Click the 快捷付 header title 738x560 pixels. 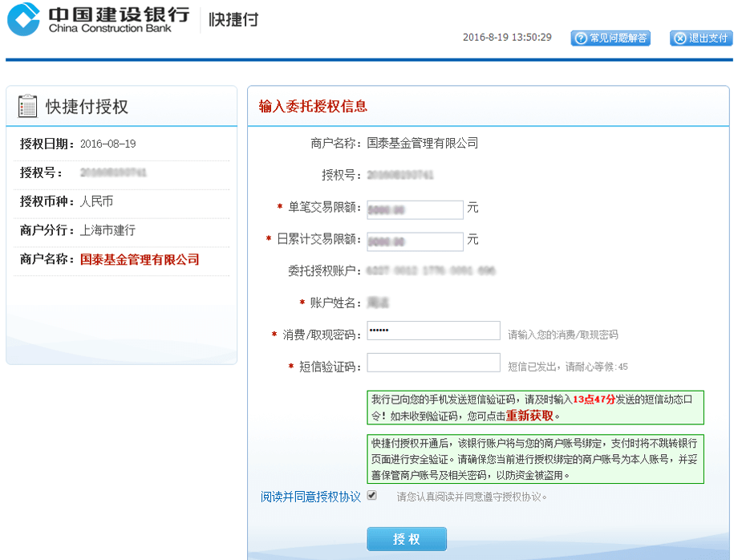click(x=233, y=19)
